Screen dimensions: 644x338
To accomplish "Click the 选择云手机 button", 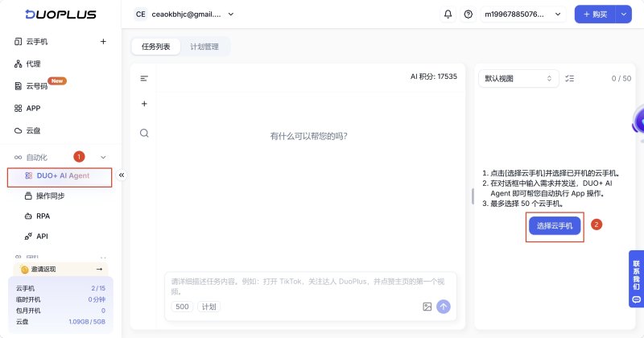I will pos(555,226).
